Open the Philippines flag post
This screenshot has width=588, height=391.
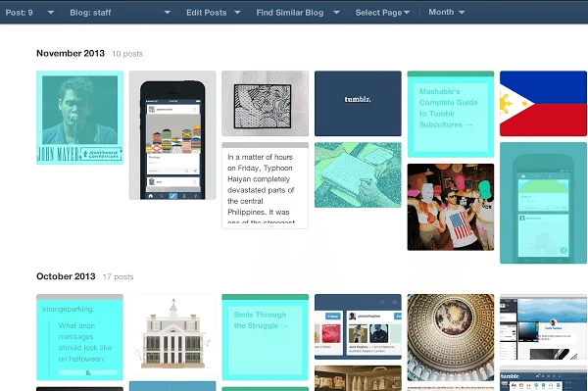(x=543, y=104)
